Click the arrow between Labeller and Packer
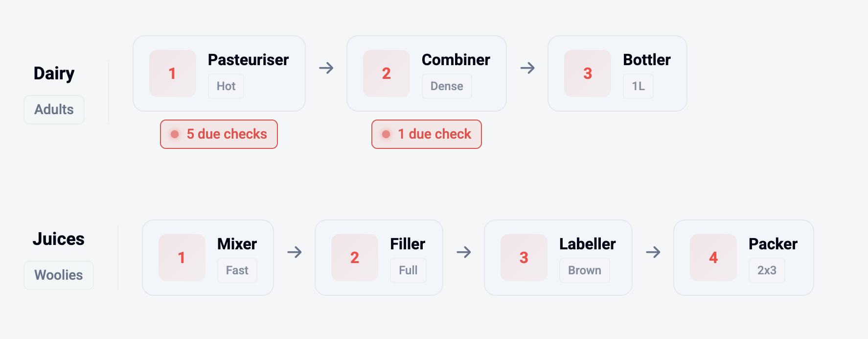 pyautogui.click(x=653, y=252)
